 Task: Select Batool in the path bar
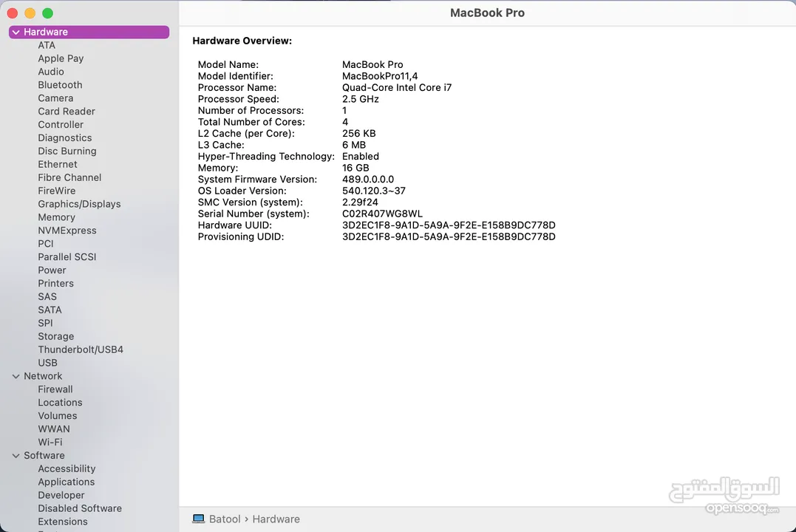tap(225, 519)
